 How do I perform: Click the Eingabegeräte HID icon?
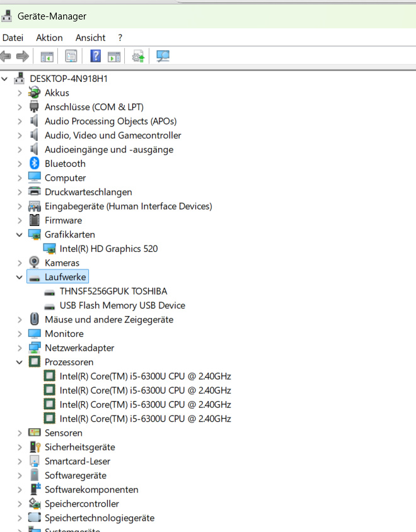click(x=34, y=206)
